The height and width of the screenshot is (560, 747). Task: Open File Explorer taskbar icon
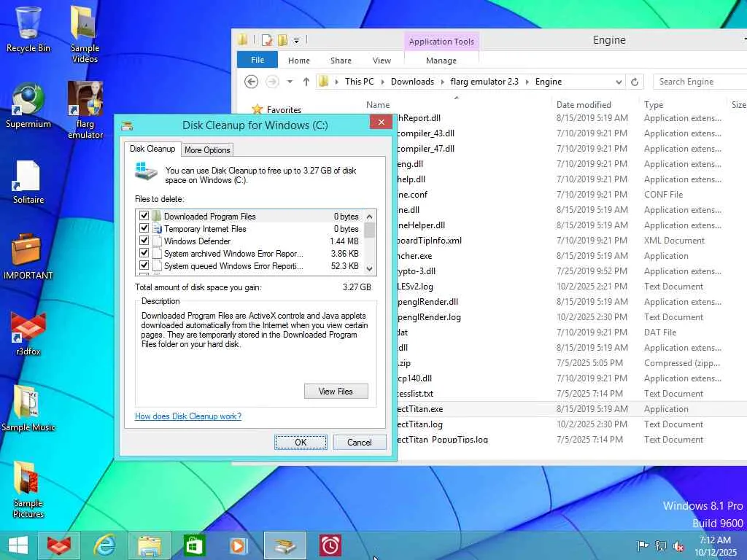tap(149, 545)
